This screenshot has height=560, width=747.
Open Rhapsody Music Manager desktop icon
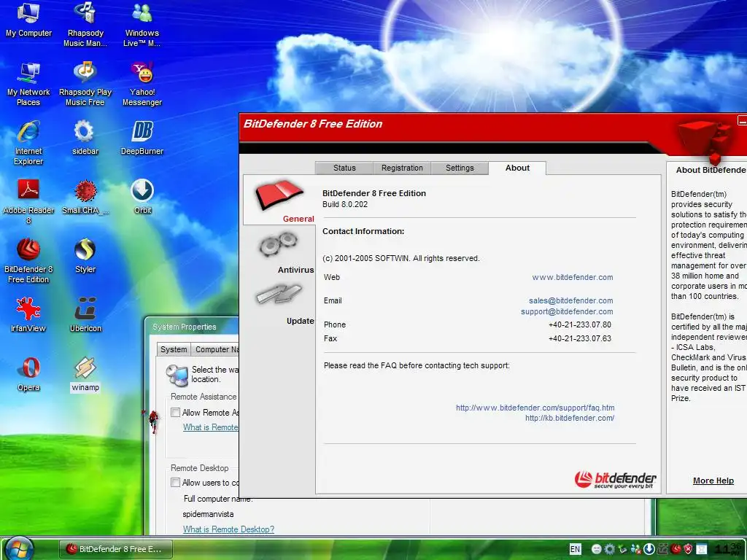[x=85, y=25]
